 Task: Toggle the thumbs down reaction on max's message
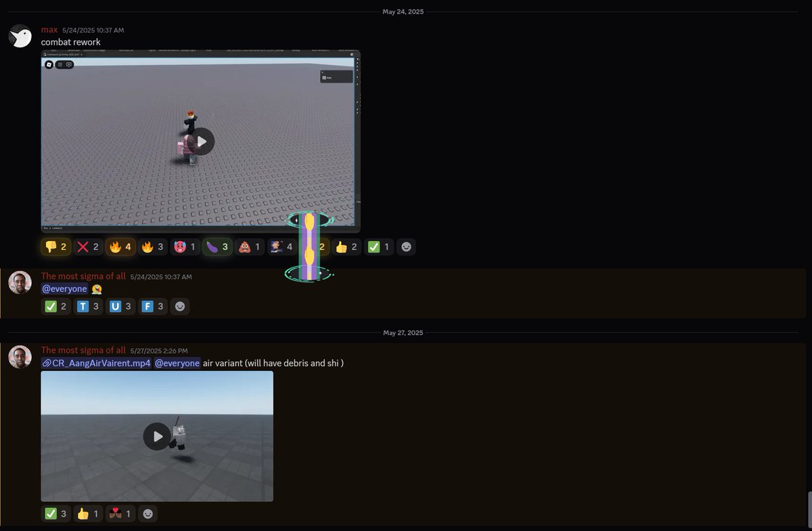pos(55,247)
